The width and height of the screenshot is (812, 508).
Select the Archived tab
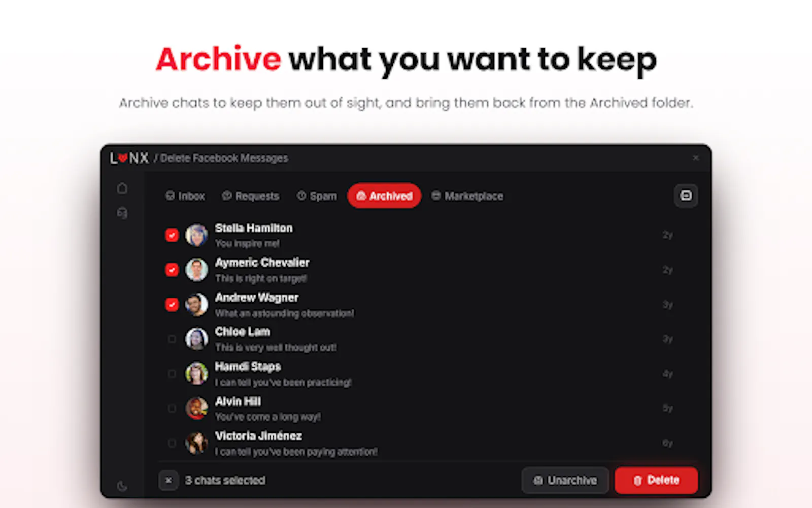tap(384, 196)
